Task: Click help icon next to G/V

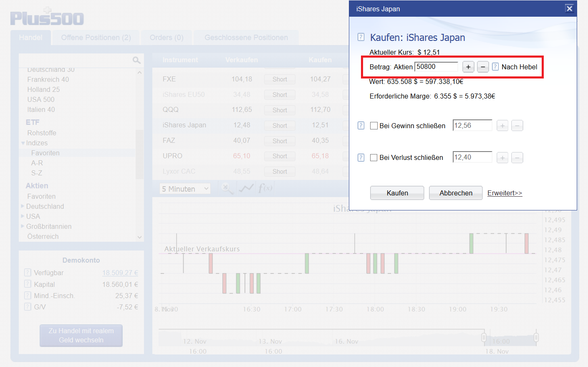Action: pyautogui.click(x=28, y=307)
